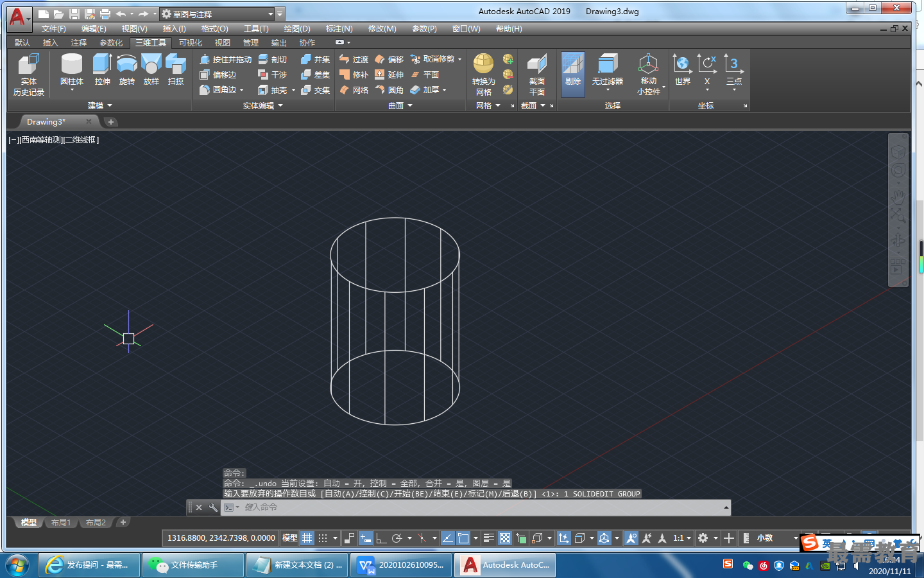Click the 世界 world UCS icon
This screenshot has height=578, width=924.
point(682,70)
